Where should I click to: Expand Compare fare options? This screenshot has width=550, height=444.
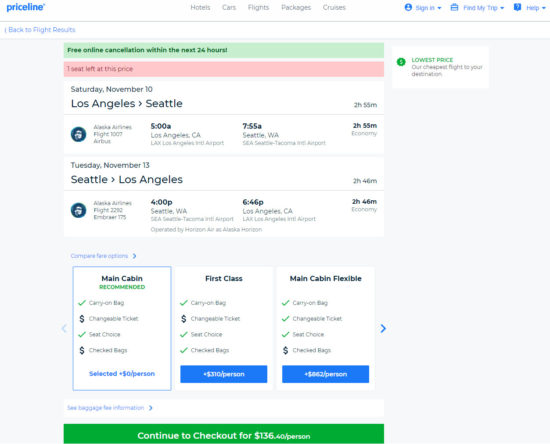(103, 256)
